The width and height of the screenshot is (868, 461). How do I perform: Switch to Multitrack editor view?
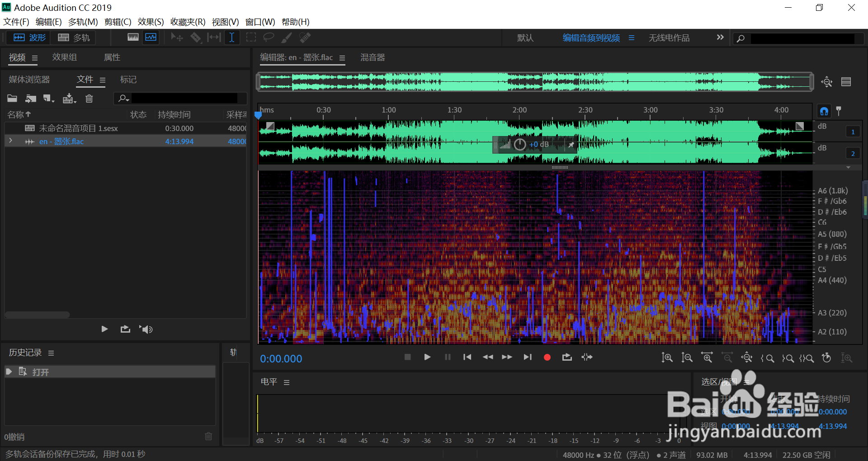[x=74, y=38]
